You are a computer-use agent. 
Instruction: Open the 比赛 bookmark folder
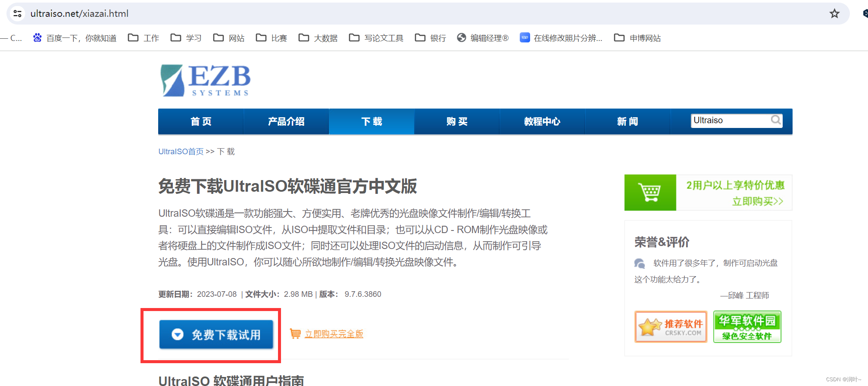[272, 38]
